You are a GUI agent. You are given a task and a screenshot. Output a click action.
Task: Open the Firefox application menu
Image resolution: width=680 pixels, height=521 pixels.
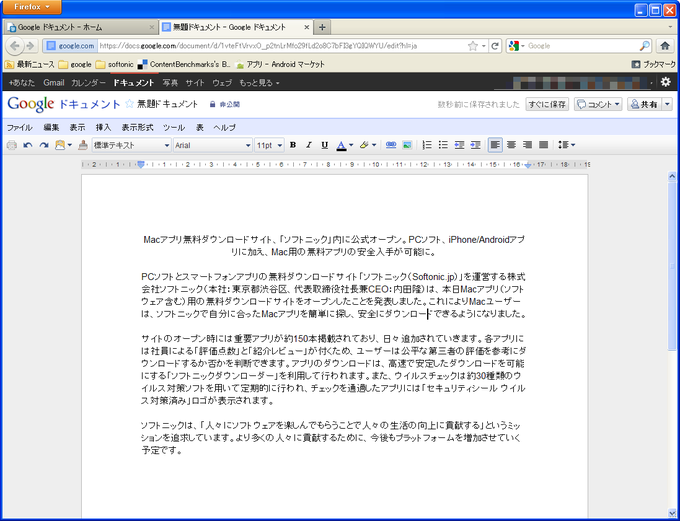[32, 7]
